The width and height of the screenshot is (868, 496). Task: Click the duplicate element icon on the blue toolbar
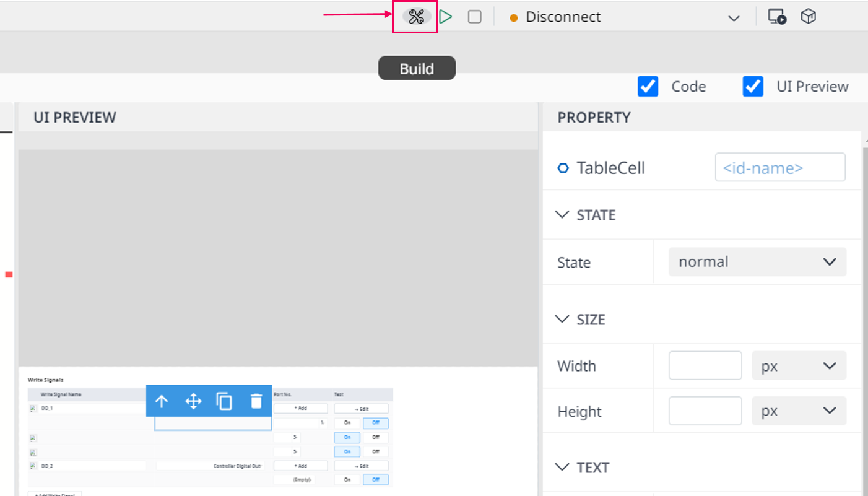point(224,401)
